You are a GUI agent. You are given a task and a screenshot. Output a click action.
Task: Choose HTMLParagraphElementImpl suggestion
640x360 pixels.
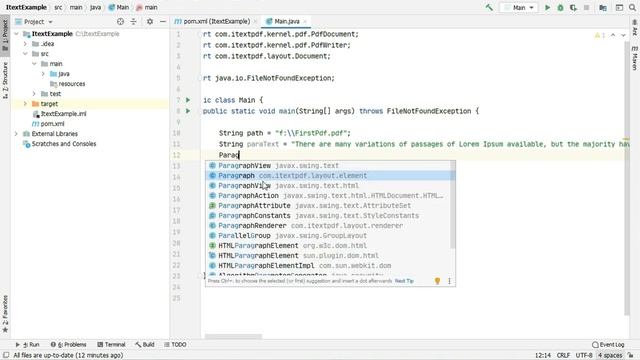point(329,266)
